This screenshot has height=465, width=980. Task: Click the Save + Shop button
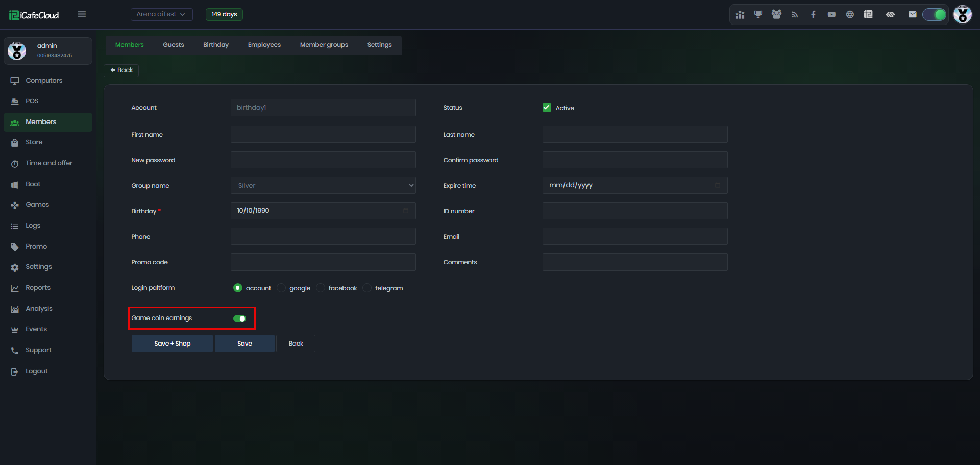(x=172, y=344)
